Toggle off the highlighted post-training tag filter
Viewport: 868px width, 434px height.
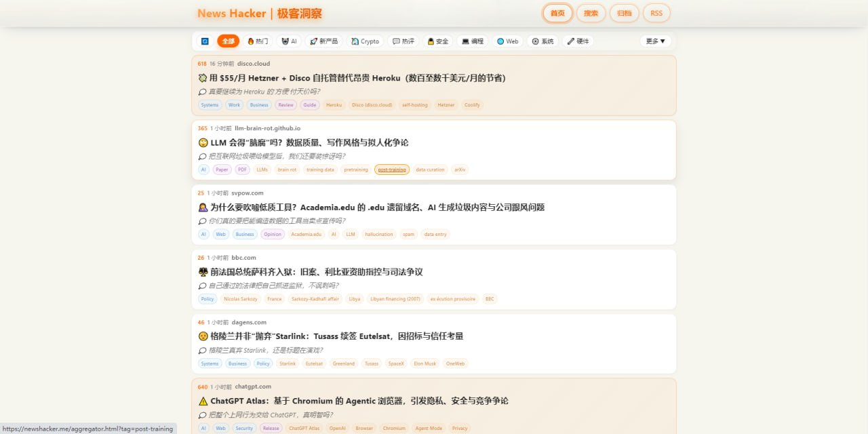click(x=391, y=170)
